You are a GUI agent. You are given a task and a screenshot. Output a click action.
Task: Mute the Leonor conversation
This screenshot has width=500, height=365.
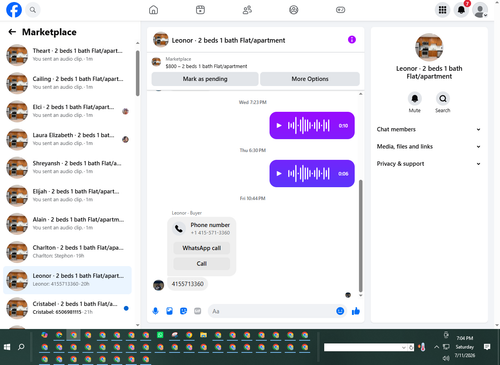point(415,99)
